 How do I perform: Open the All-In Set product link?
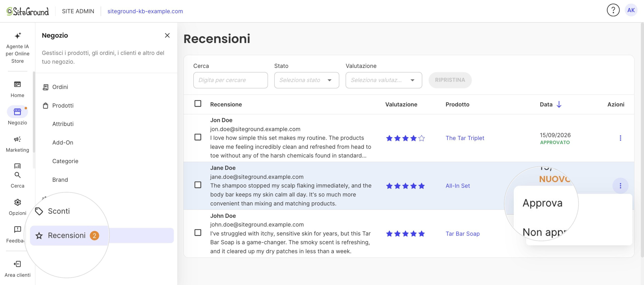[458, 186]
